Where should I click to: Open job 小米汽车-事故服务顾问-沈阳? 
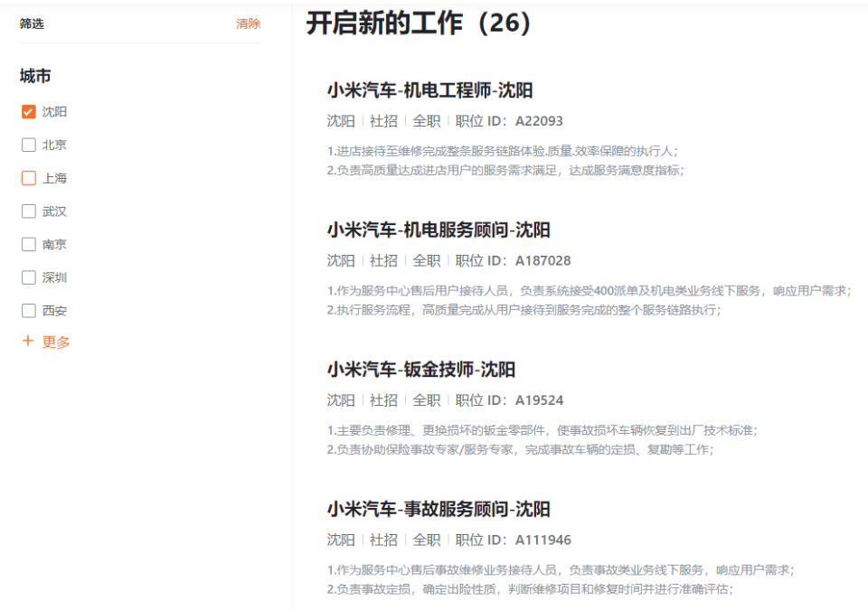click(439, 509)
